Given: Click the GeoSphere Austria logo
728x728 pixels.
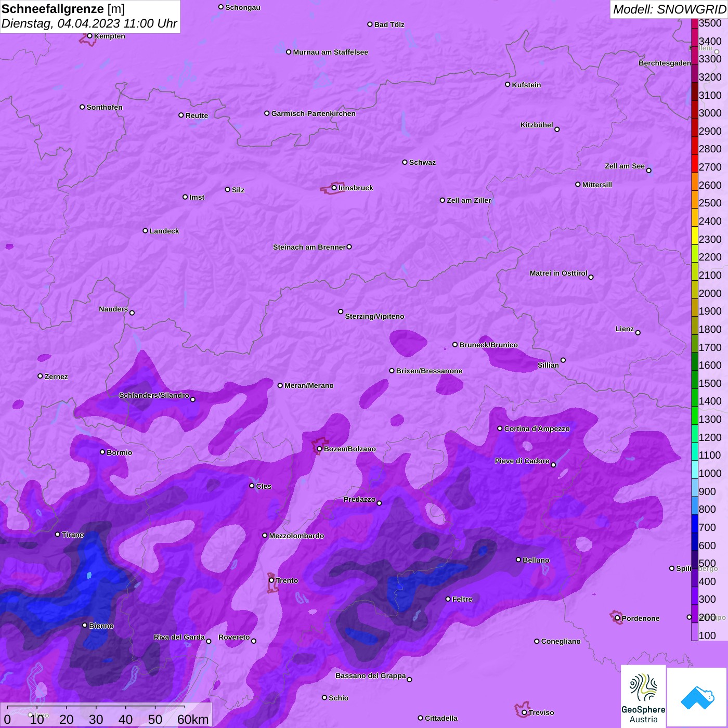Looking at the screenshot, I should tap(643, 696).
